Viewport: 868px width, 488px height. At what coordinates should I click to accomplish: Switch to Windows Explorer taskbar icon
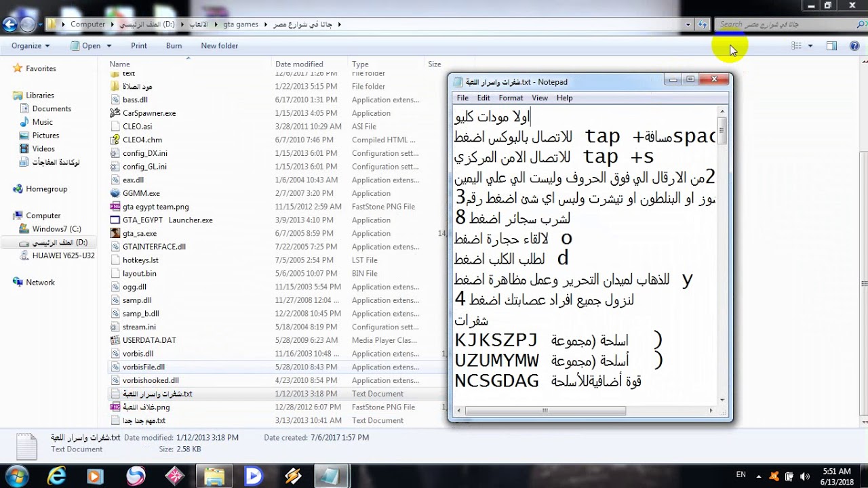coord(214,476)
